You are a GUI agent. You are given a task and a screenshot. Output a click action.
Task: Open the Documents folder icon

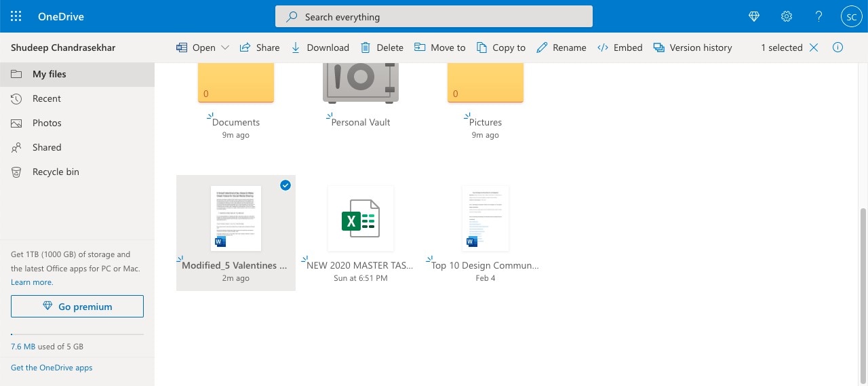[x=236, y=82]
